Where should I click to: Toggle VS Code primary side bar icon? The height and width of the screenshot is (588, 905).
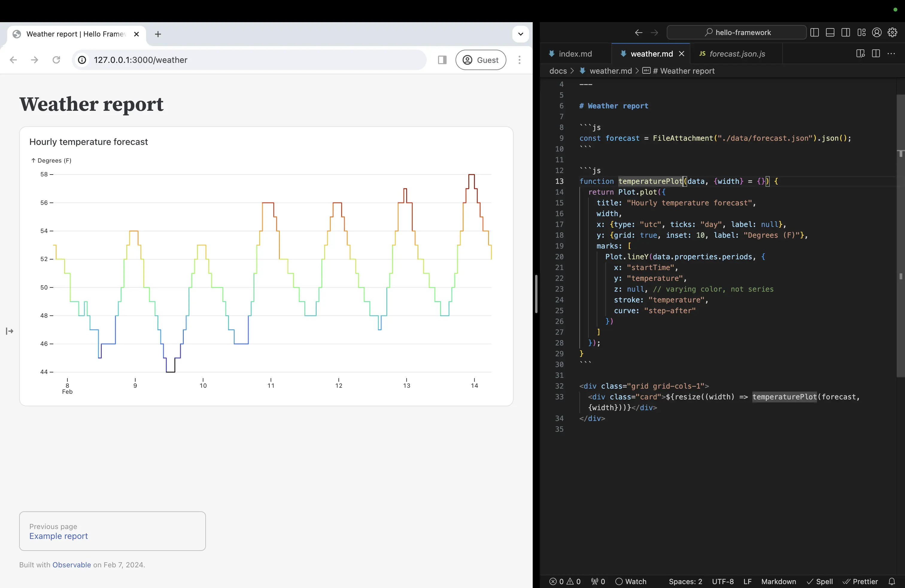tap(815, 33)
